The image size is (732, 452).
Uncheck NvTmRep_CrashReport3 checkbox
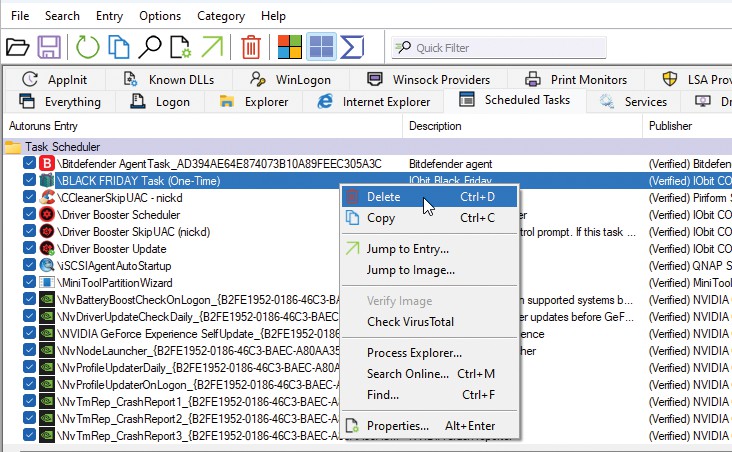29,435
